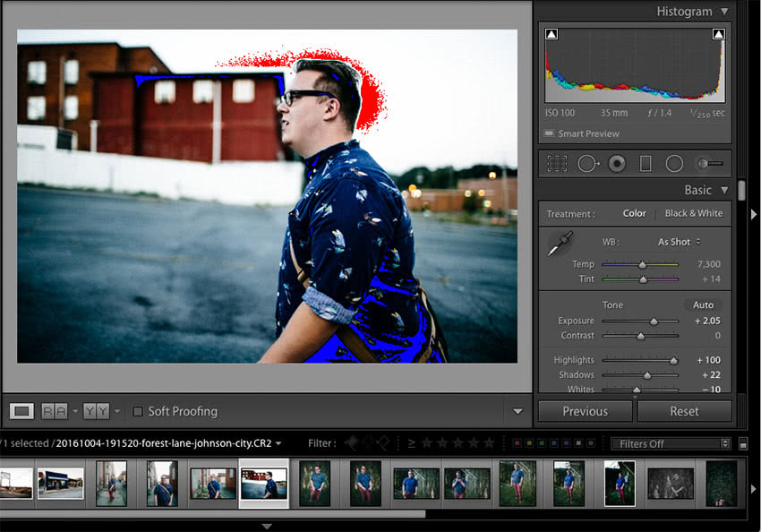Screen dimensions: 761x532
Task: Toggle shadow clipping indicator in histogram
Action: pyautogui.click(x=552, y=34)
